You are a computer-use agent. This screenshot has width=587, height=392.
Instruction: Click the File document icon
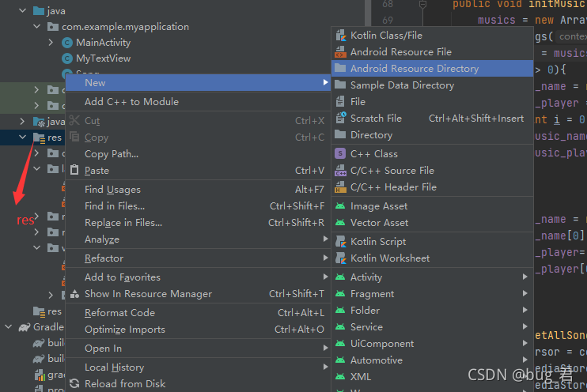[x=340, y=101]
